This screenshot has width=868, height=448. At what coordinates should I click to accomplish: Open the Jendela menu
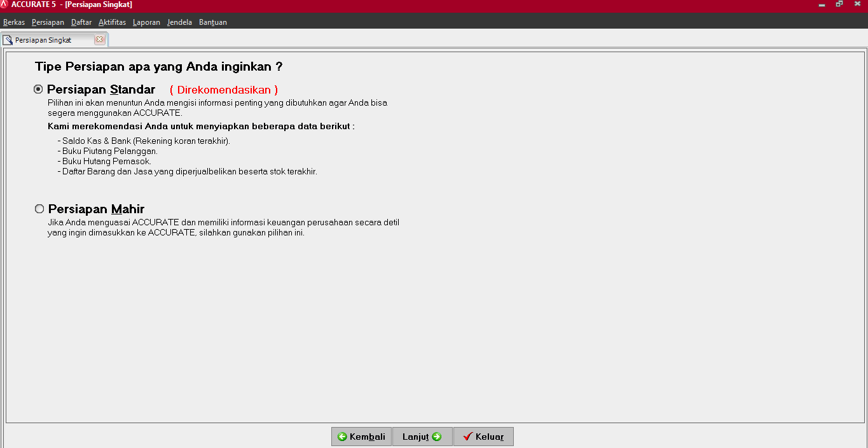click(179, 22)
